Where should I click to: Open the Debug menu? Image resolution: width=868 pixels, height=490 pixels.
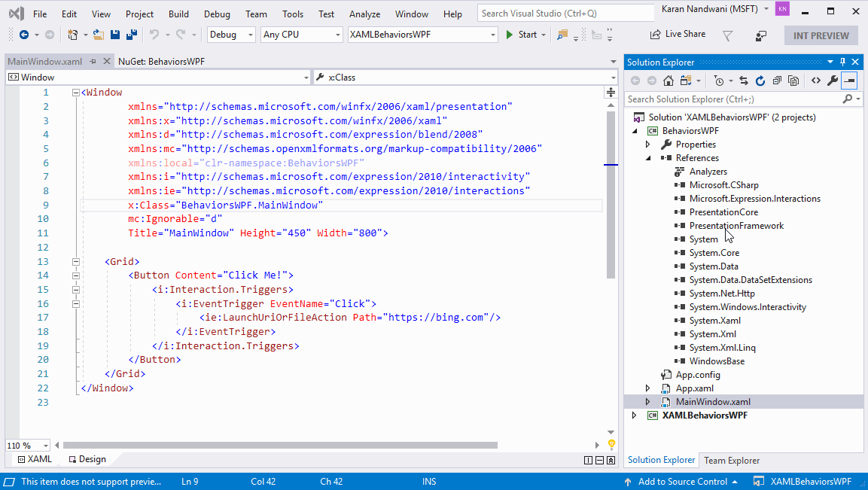point(217,13)
